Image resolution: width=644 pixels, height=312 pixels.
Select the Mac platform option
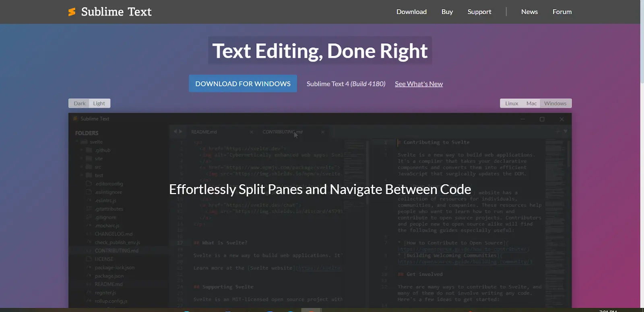[x=531, y=103]
